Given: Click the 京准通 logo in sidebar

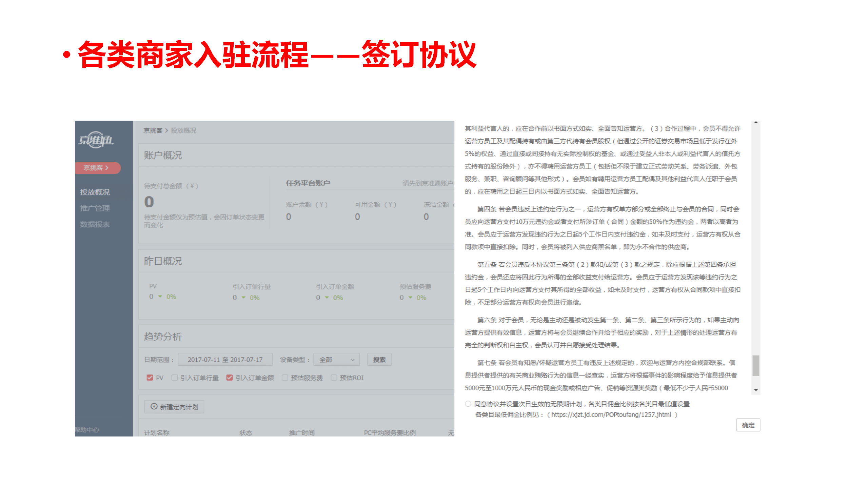Looking at the screenshot, I should pyautogui.click(x=96, y=140).
